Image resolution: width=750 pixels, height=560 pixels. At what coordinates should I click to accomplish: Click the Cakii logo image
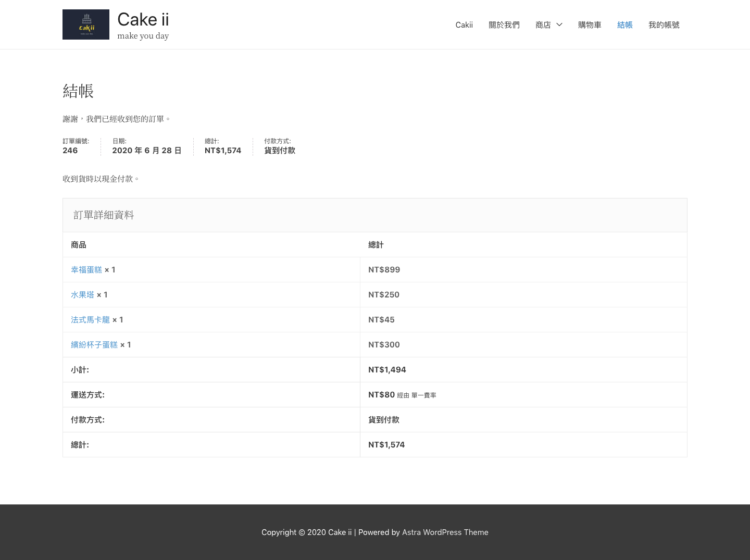click(x=86, y=24)
